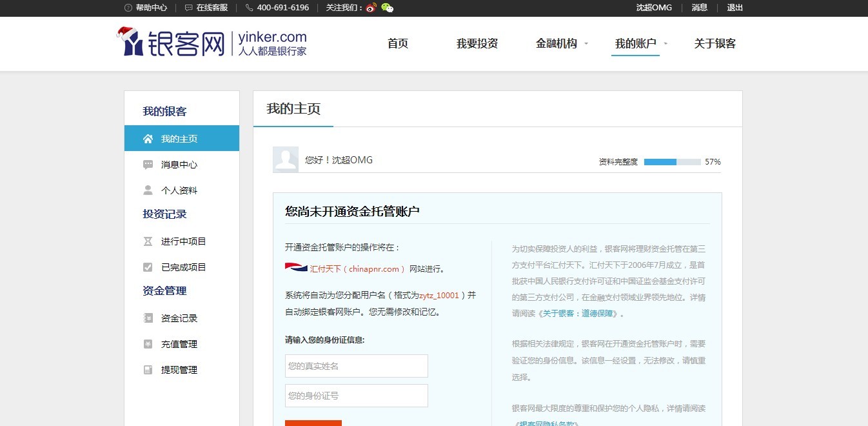Screen dimensions: 868x426
Task: Click the online service chat icon
Action: coord(188,8)
